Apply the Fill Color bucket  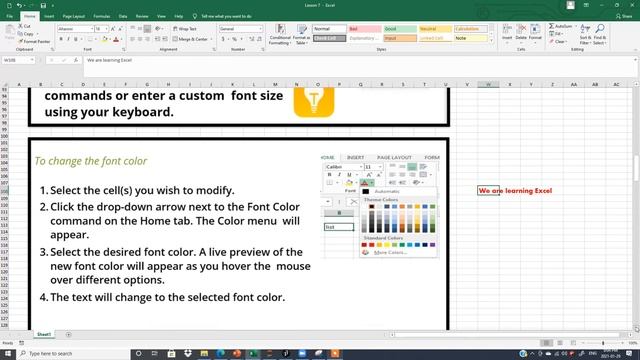point(104,39)
